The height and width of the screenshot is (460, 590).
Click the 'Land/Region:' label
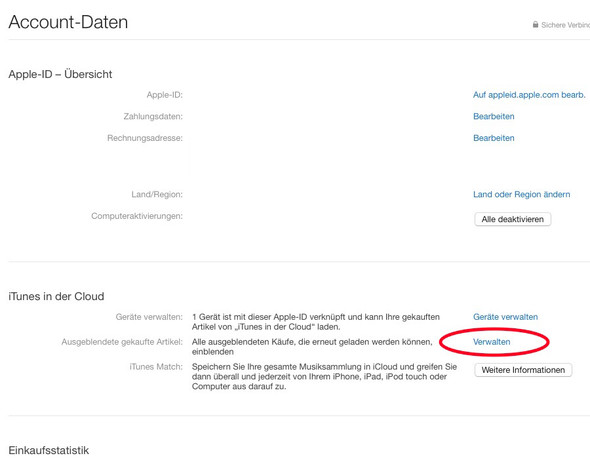click(x=157, y=194)
